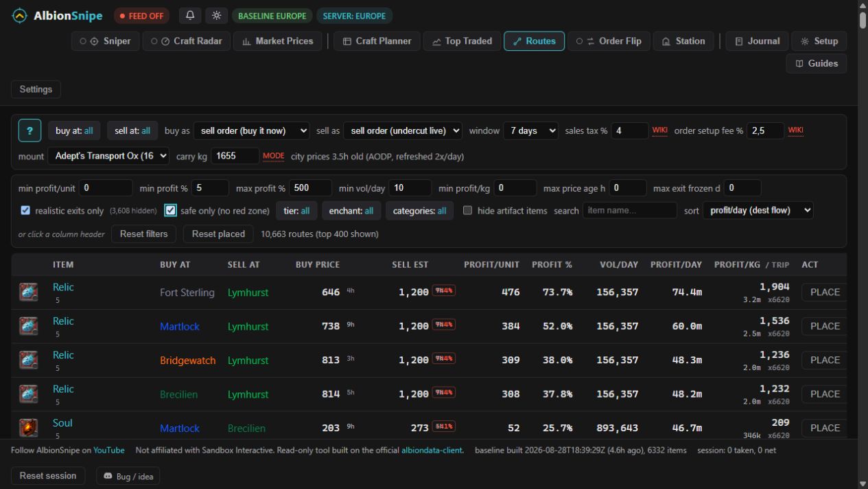
Task: Switch to Market Prices tab
Action: click(x=278, y=41)
